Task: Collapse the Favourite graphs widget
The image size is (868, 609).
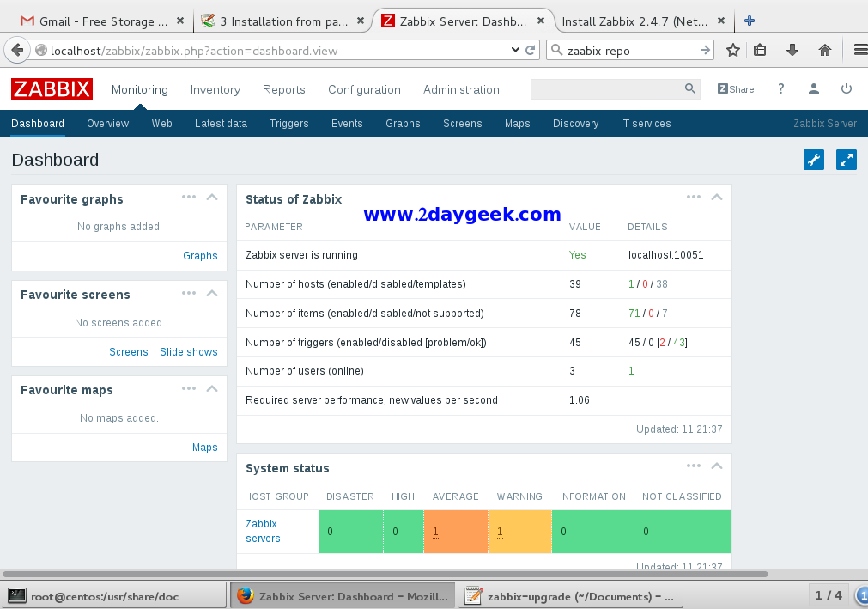Action: pyautogui.click(x=212, y=197)
